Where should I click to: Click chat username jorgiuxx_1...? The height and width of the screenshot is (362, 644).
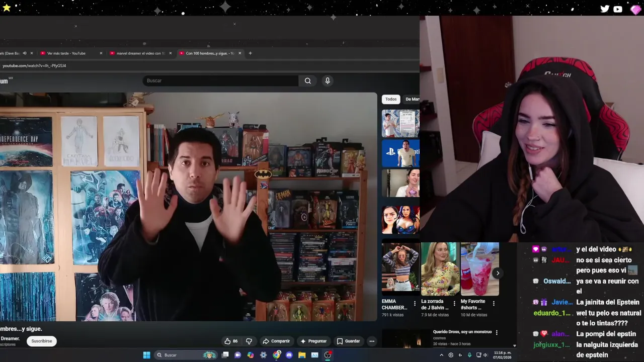[x=551, y=344]
